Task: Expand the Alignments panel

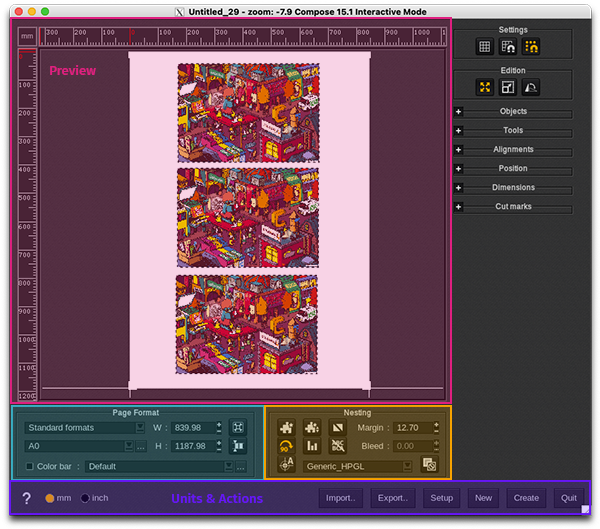Action: [x=458, y=150]
